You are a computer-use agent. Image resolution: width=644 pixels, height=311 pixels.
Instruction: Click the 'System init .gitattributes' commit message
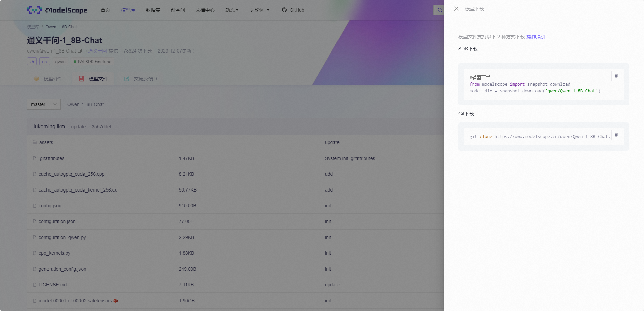point(350,158)
